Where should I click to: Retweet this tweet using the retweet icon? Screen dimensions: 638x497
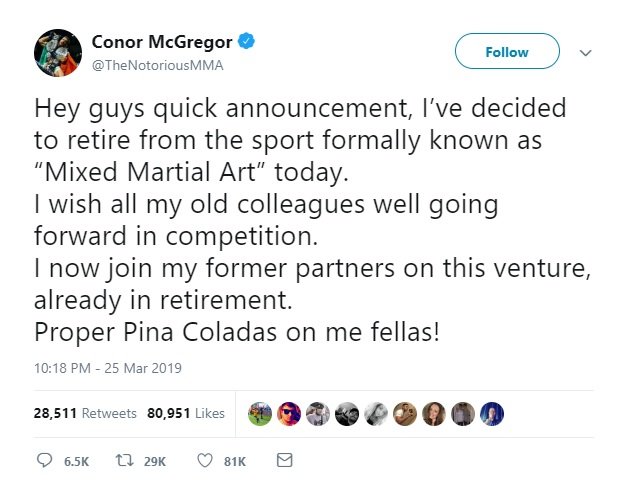pyautogui.click(x=128, y=461)
